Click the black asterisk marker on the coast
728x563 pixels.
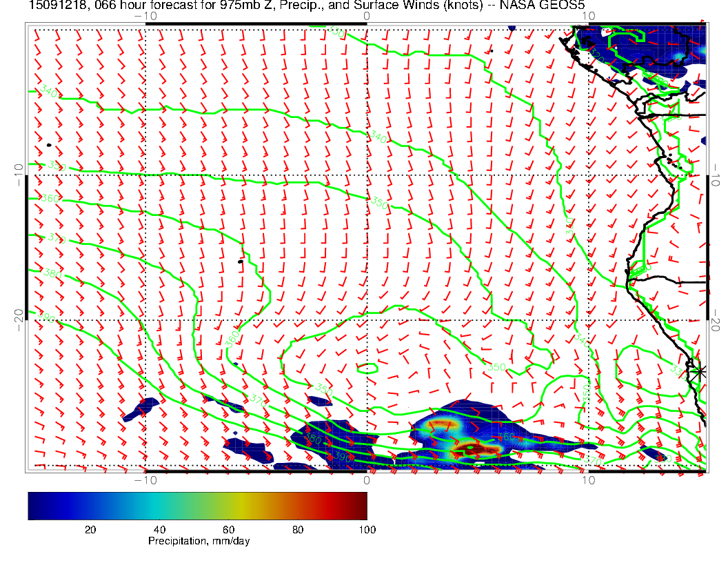click(700, 371)
